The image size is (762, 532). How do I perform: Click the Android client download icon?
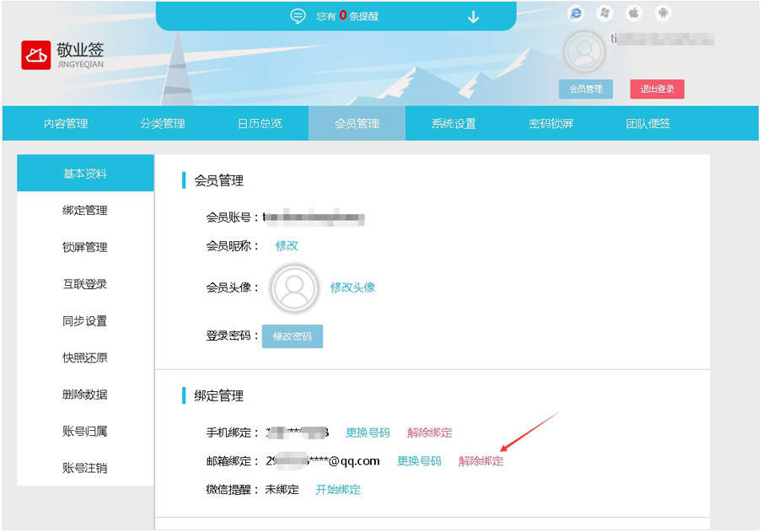[x=663, y=13]
